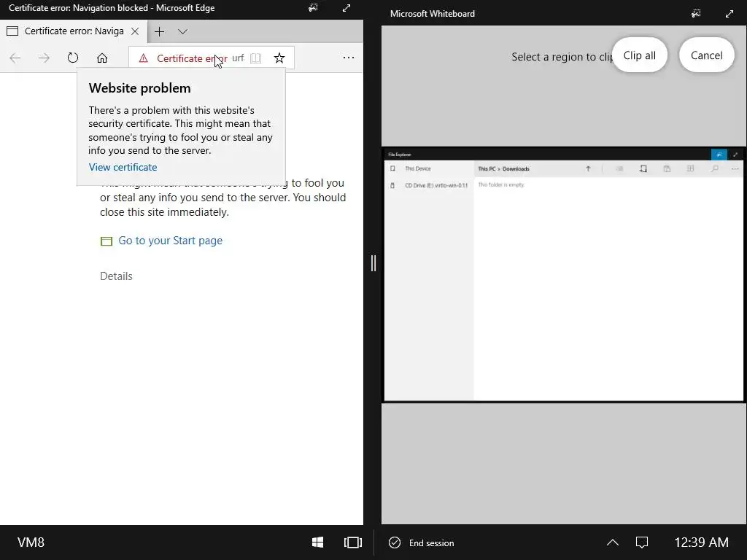Screen dimensions: 747x560
Task: Cancel the Whiteboard clipping
Action: [x=706, y=55]
